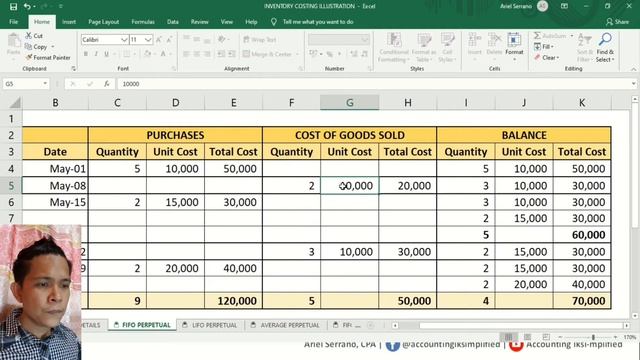The width and height of the screenshot is (640, 360).
Task: Click the Format as Table icon
Action: click(x=424, y=48)
